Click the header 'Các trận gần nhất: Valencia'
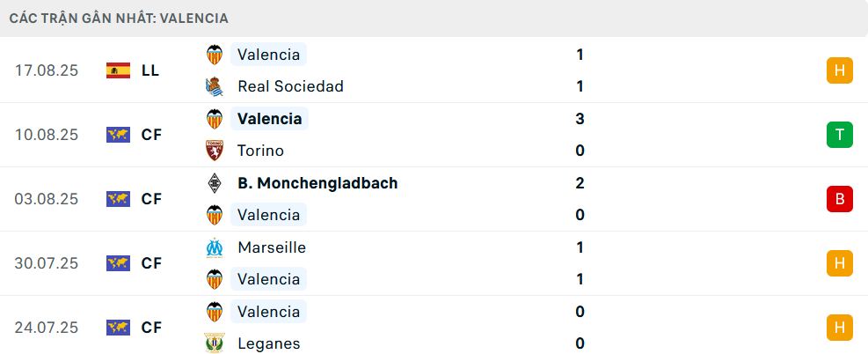The height and width of the screenshot is (354, 868). [119, 18]
